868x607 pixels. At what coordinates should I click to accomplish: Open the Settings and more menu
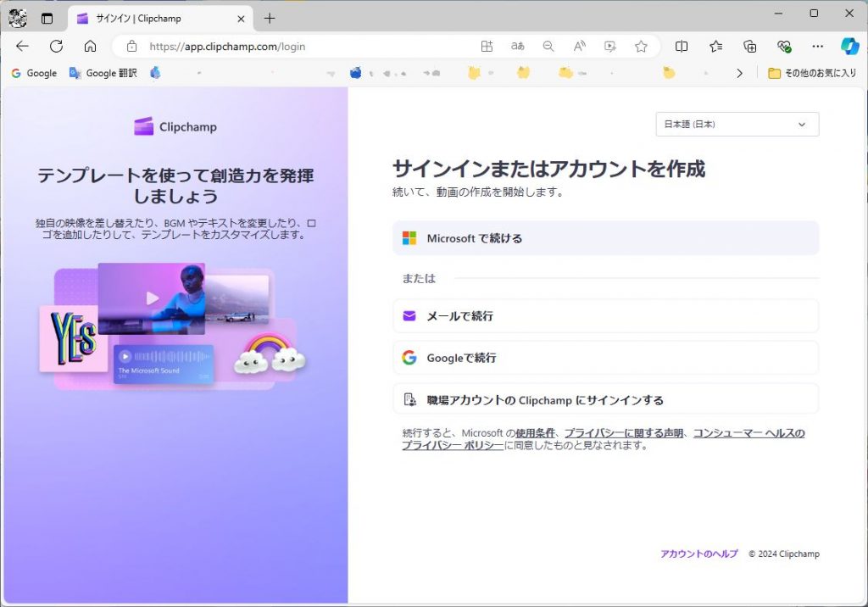818,47
